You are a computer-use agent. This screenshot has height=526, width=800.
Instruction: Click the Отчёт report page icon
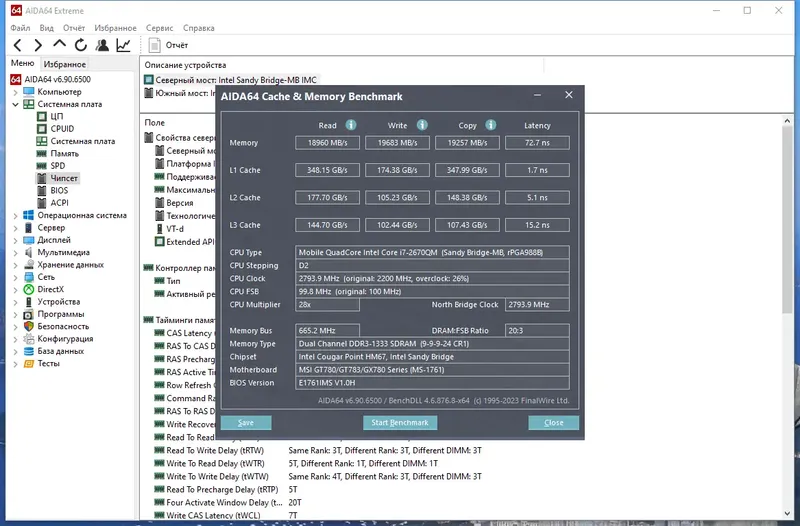pyautogui.click(x=154, y=45)
